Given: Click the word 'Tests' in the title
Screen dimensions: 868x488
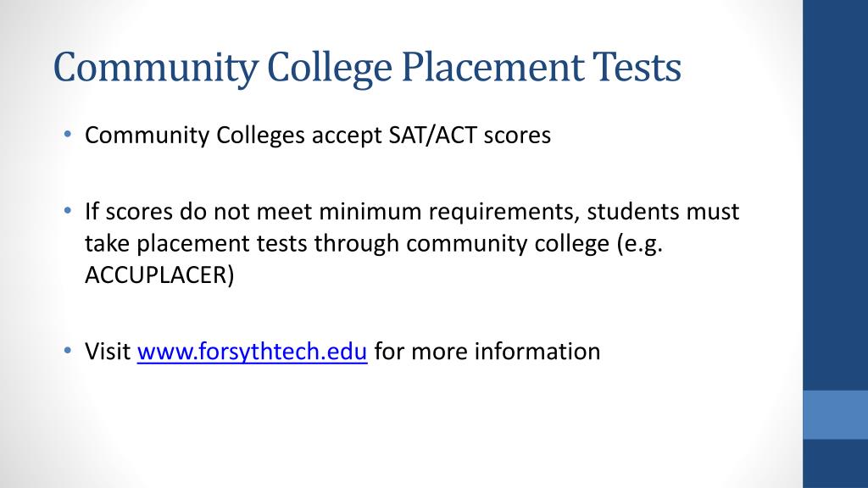Looking at the screenshot, I should click(x=637, y=68).
